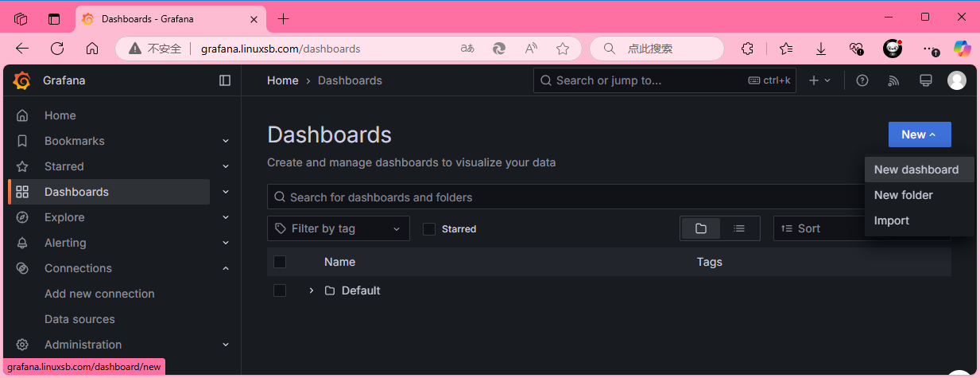Toggle read aloud icon in address bar
980x378 pixels.
click(531, 49)
